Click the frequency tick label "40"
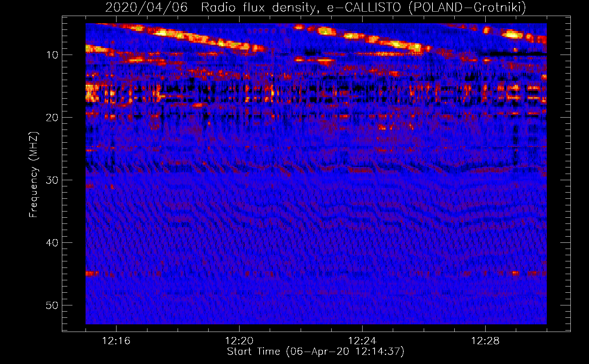 (x=52, y=243)
